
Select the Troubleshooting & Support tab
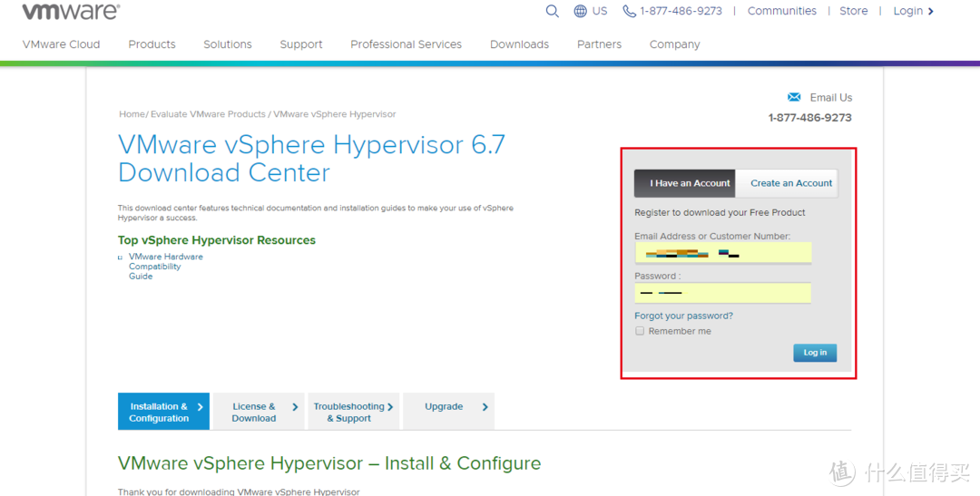point(349,413)
